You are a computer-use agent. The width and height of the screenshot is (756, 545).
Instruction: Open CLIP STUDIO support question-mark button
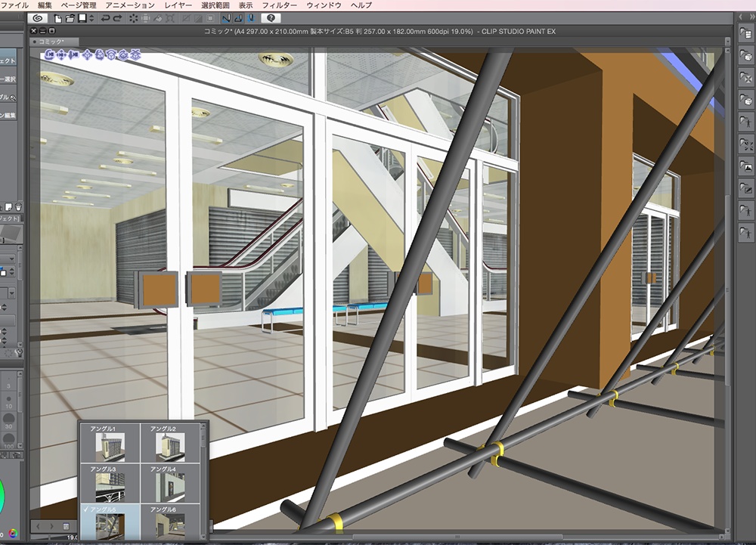271,18
